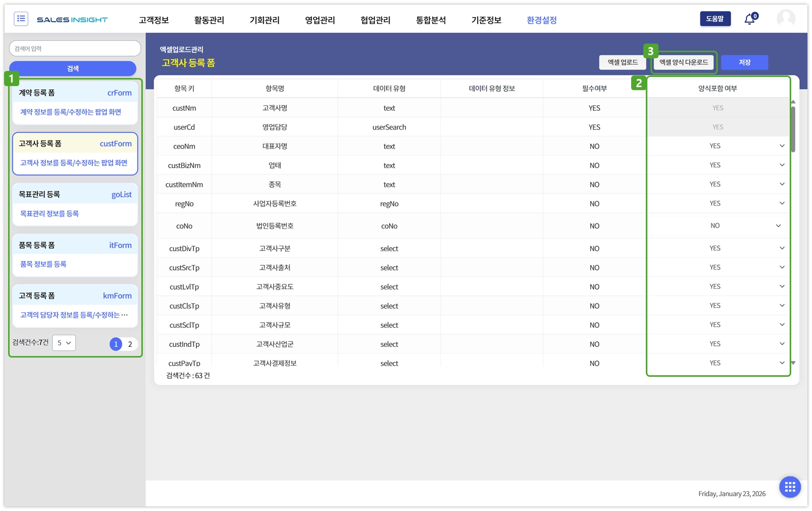Go to page 1 of form list

116,344
